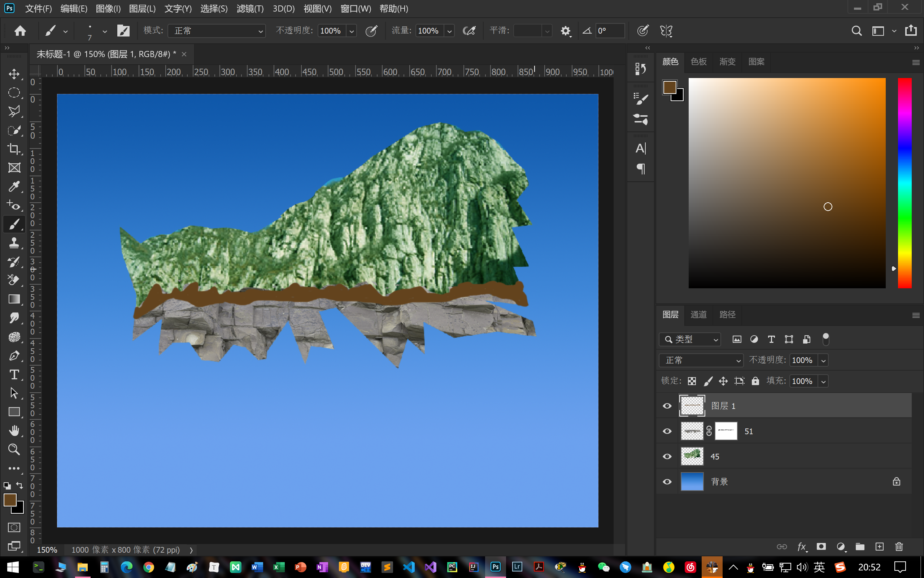Hide layer 45
Screen dimensions: 924x578
point(667,456)
